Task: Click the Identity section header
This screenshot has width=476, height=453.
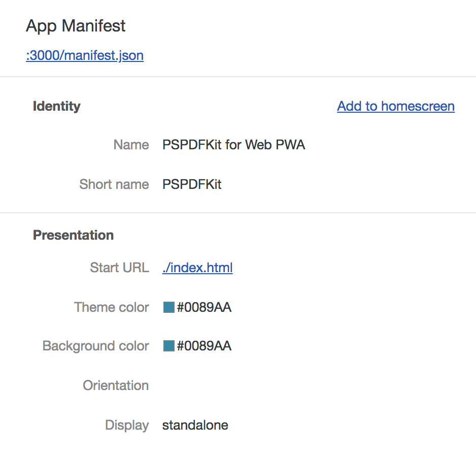Action: (x=56, y=106)
